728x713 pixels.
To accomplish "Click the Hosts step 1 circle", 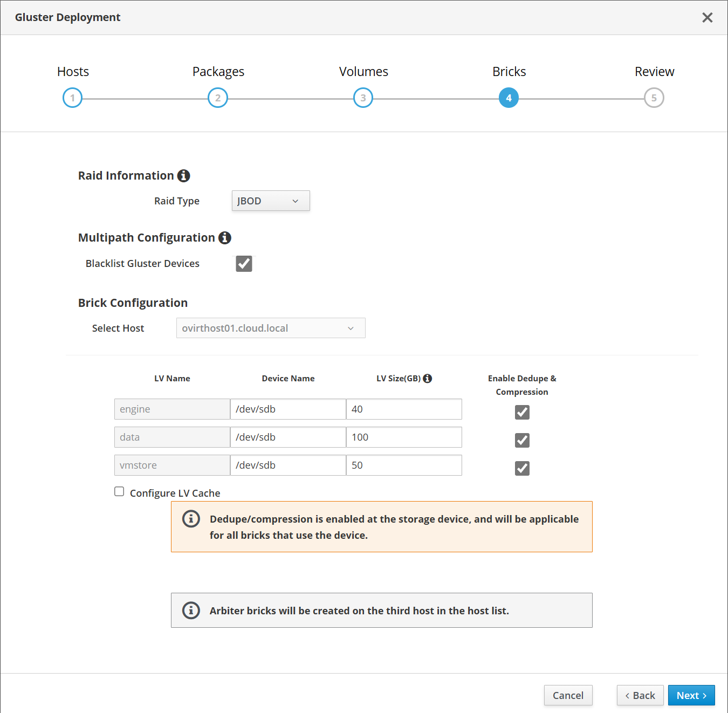I will click(x=72, y=98).
